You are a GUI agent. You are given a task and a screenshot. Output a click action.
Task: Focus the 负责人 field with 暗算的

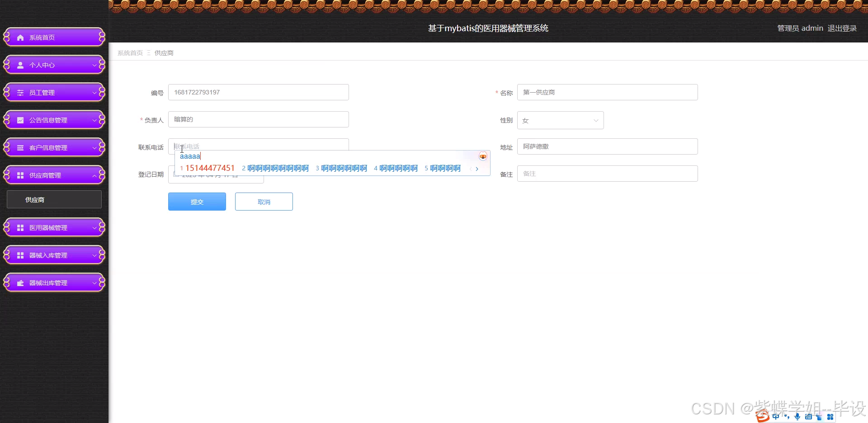[x=259, y=119]
